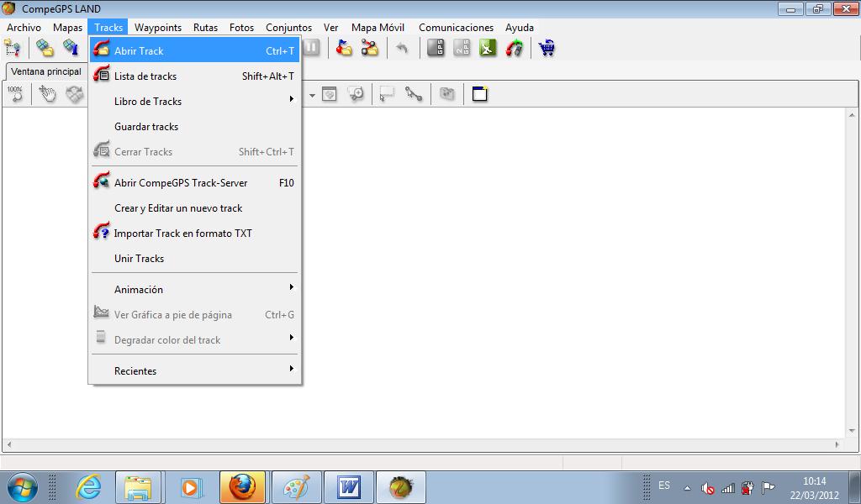
Task: Switch to Firefox in the taskbar
Action: [x=243, y=487]
